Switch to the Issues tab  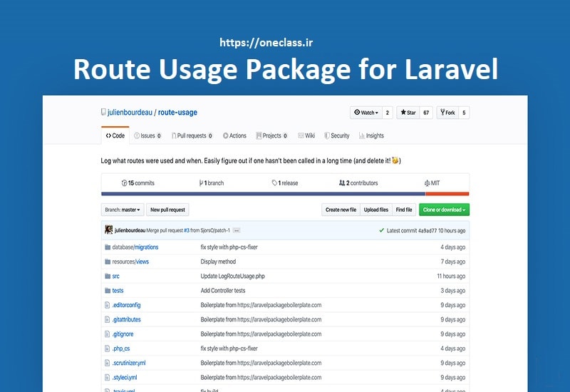(147, 135)
